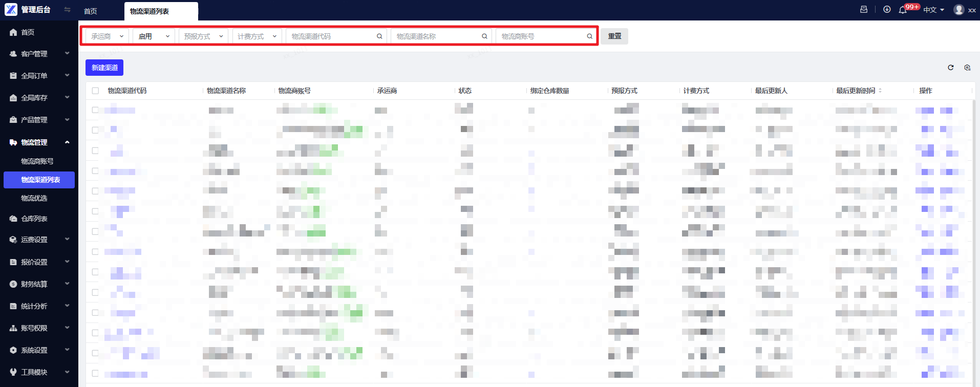Collapse the sidebar with the toggle arrows icon
980x387 pixels.
pos(67,10)
